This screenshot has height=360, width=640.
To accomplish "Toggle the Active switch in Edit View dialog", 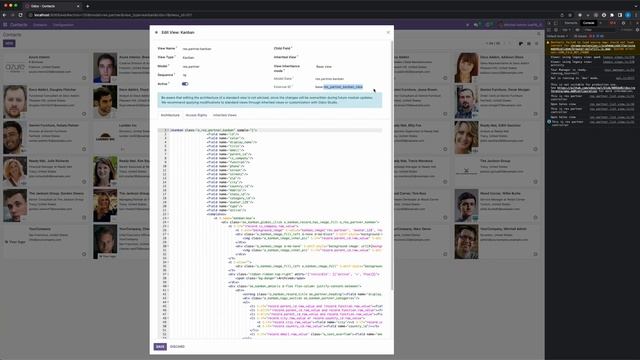I will 185,84.
